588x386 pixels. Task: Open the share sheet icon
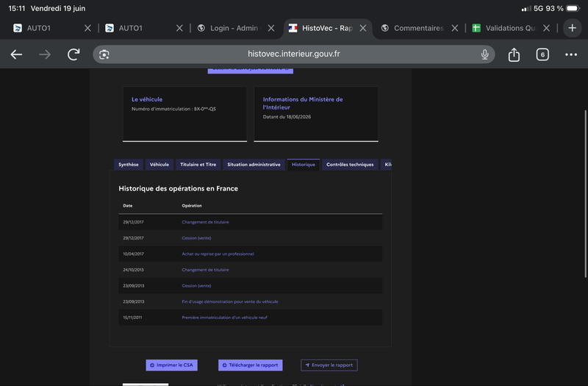coord(514,54)
